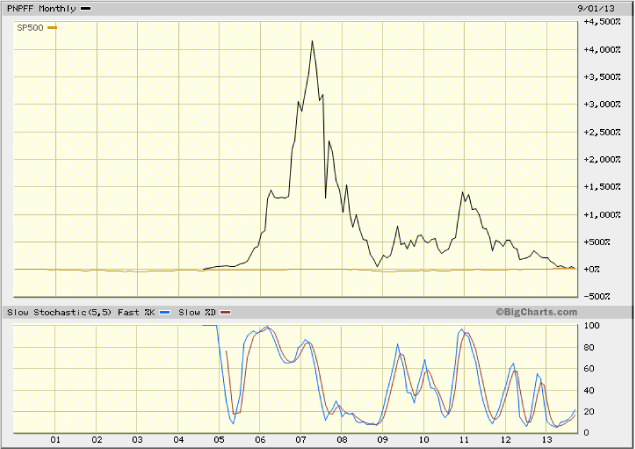Image resolution: width=635 pixels, height=449 pixels.
Task: Select the PNPFF Monthly chart title
Action: [41, 9]
